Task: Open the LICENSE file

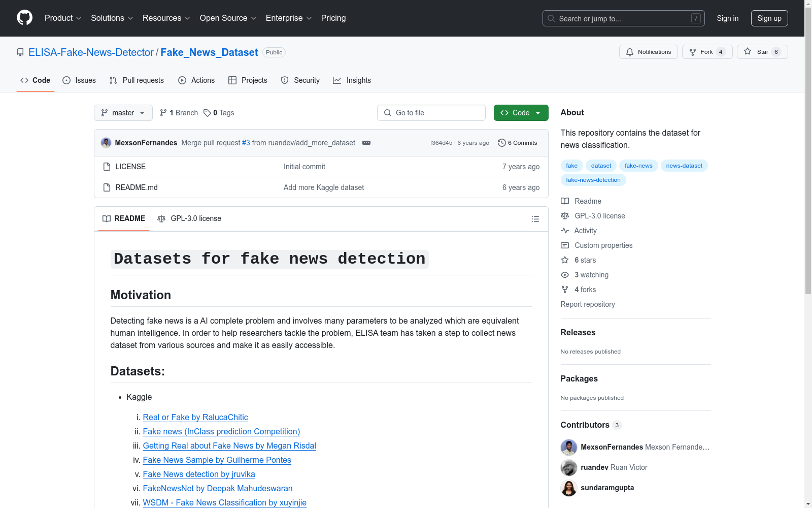Action: pos(130,167)
